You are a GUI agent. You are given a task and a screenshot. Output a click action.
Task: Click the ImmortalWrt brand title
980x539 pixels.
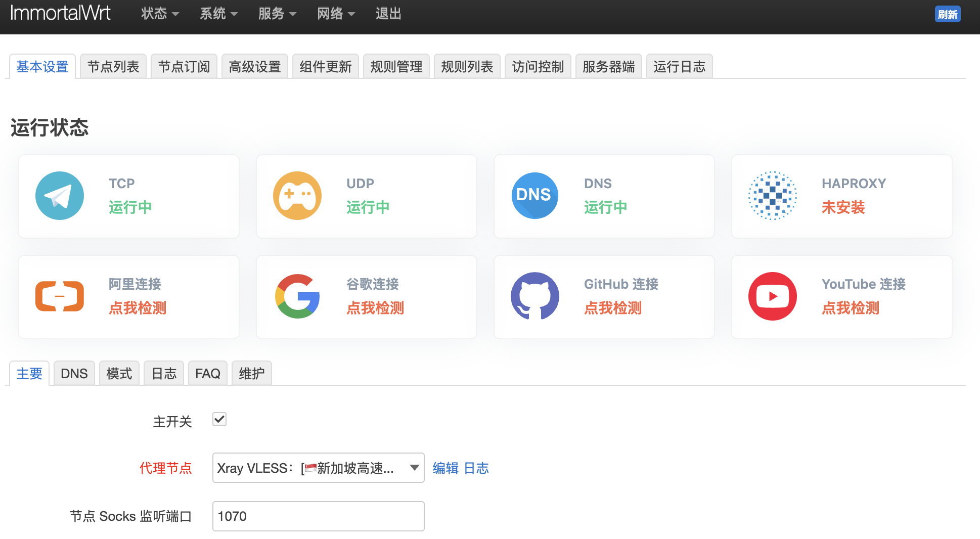click(x=60, y=13)
